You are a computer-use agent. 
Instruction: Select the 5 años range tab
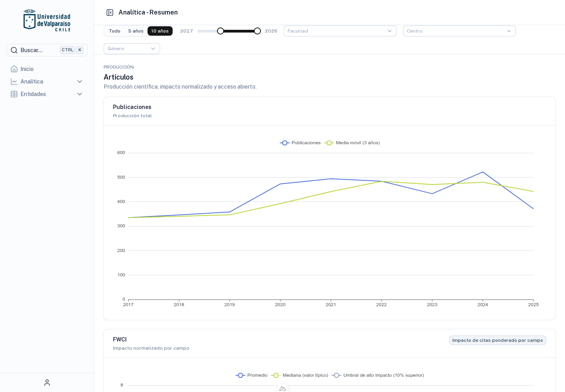tap(136, 31)
